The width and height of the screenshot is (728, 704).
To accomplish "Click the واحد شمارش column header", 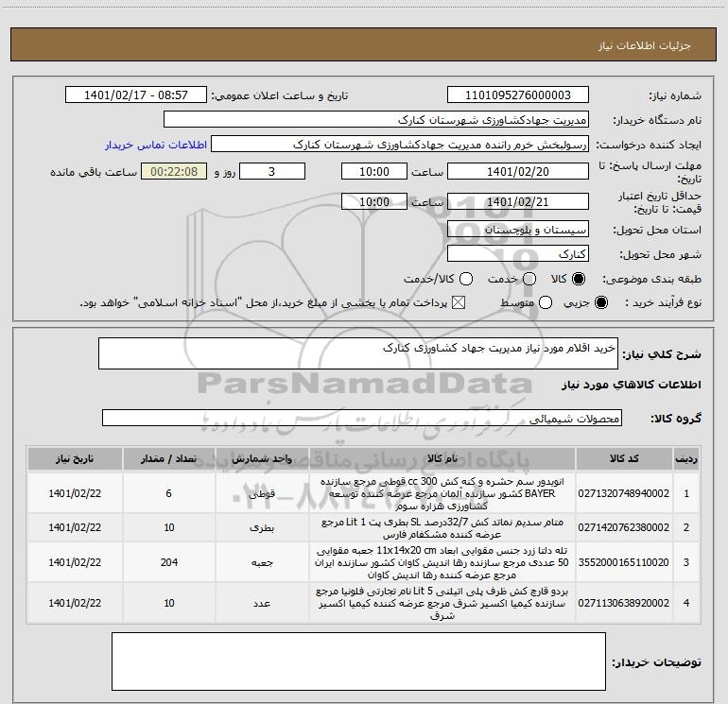I will coord(262,459).
